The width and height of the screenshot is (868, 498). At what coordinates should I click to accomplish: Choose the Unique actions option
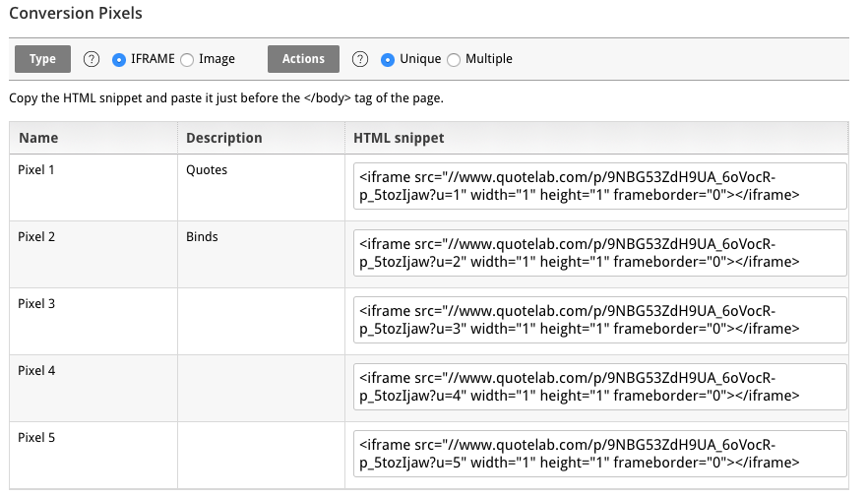pos(388,59)
